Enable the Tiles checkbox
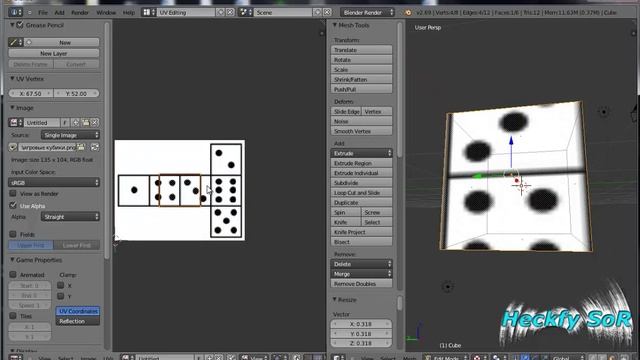 [13, 316]
